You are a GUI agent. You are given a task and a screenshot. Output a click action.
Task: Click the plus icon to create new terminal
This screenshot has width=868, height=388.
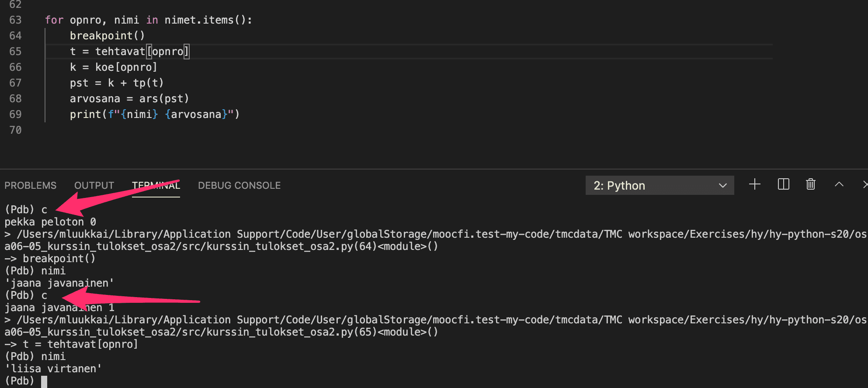pos(754,184)
